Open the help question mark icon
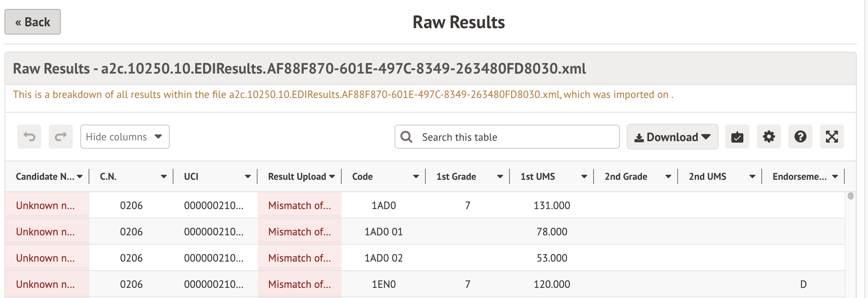 (x=800, y=137)
